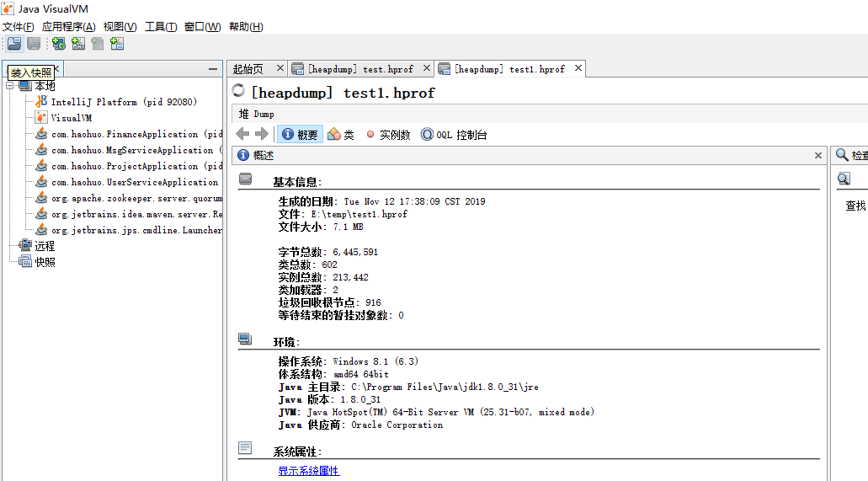Image resolution: width=868 pixels, height=481 pixels.
Task: Select the 本地 node in applications tree
Action: (x=45, y=86)
